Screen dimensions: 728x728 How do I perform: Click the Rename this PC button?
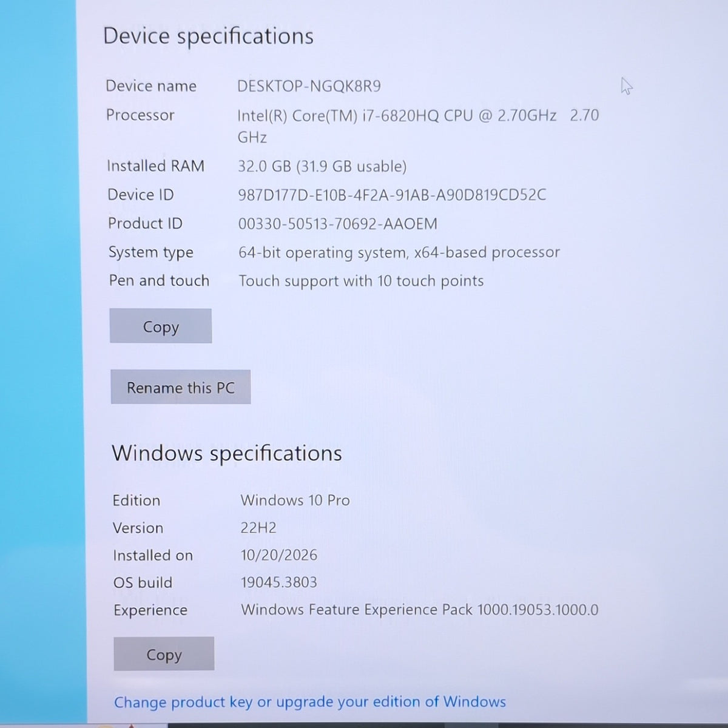pos(181,387)
